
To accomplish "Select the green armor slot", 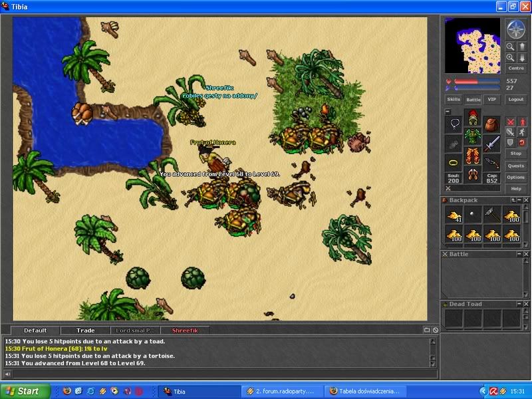I will [x=473, y=137].
